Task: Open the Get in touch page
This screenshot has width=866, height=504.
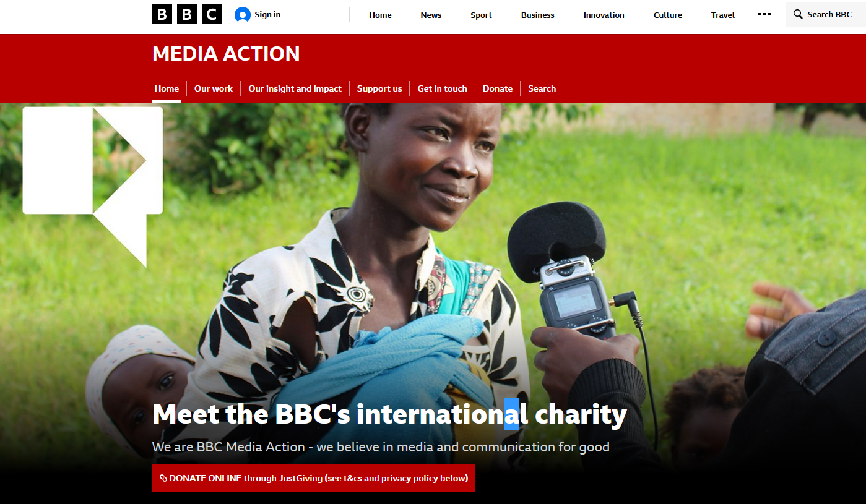Action: 442,88
